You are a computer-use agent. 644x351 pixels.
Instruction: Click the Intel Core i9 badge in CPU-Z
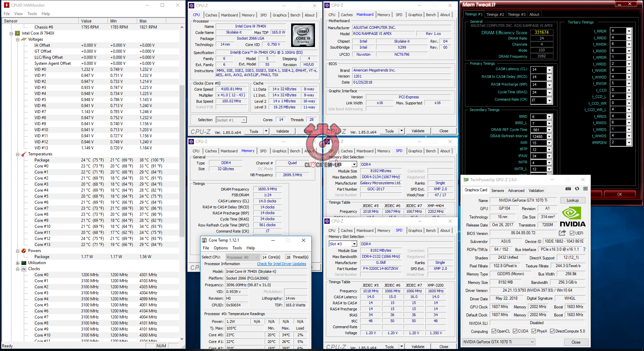pyautogui.click(x=303, y=35)
